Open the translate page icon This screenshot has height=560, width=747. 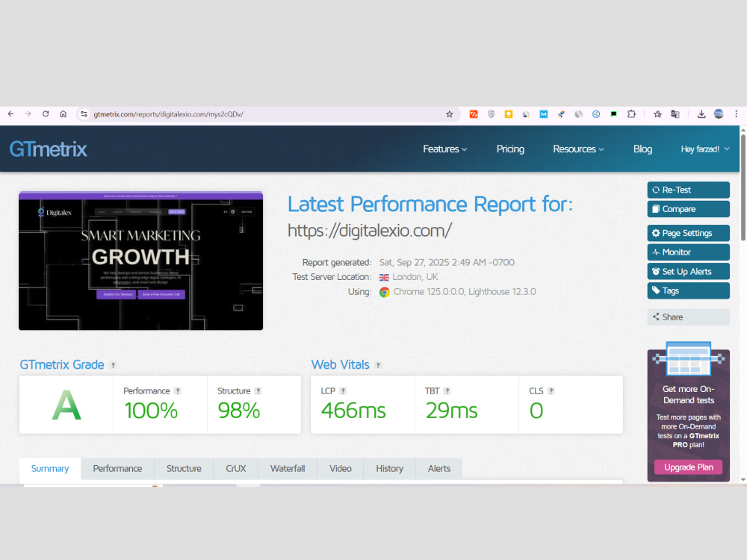click(x=675, y=114)
